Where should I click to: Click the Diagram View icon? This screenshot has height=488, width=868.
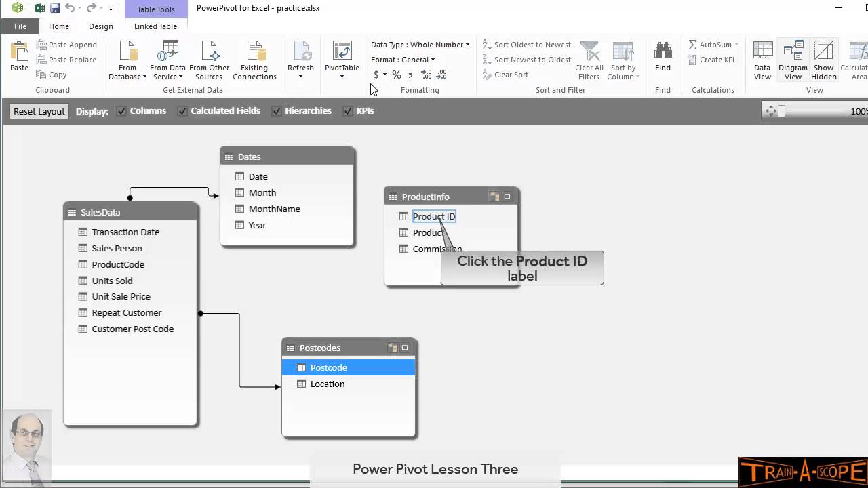793,52
